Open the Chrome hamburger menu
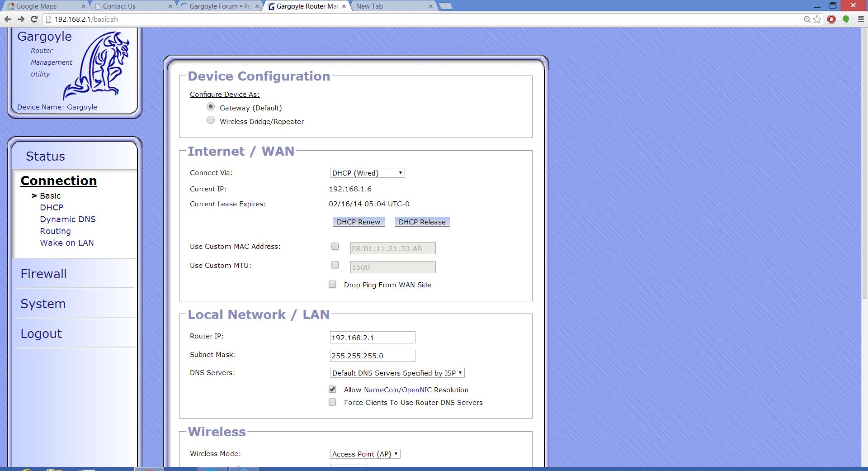Screen dimensions: 868x471 861,19
